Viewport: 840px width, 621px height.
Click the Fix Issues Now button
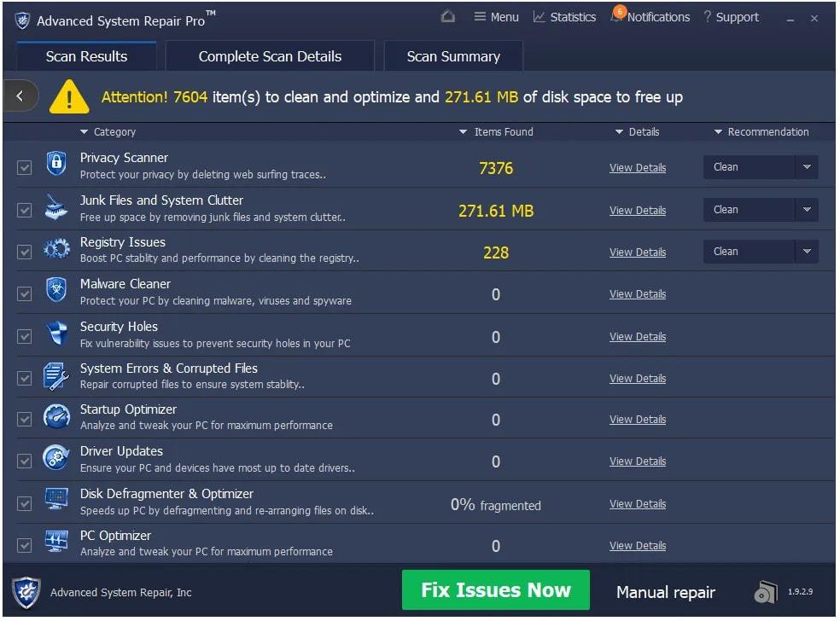click(496, 590)
